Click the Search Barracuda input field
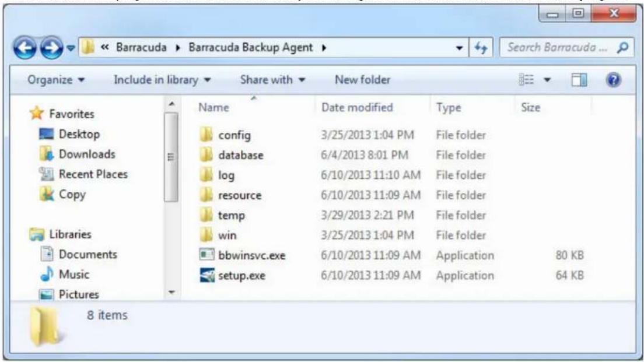Viewport: 644px width, 362px height. (557, 48)
